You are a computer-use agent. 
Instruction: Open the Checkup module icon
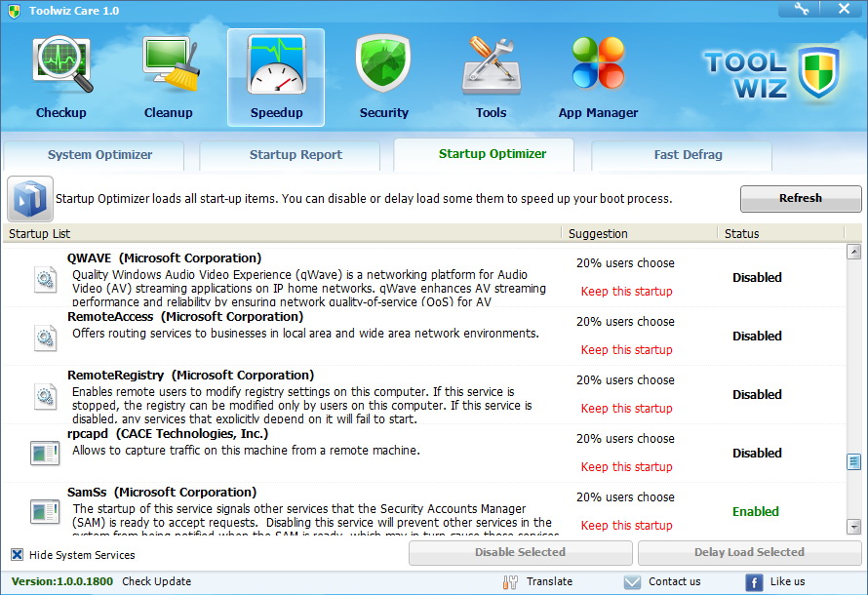[62, 64]
